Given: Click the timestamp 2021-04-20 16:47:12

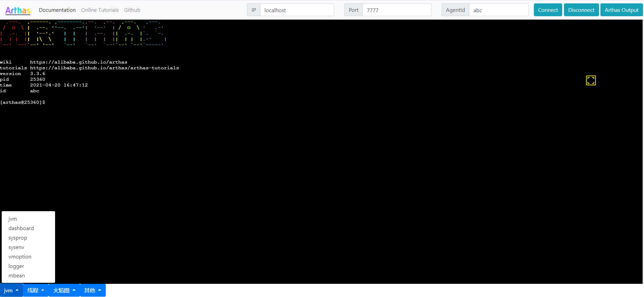Looking at the screenshot, I should click(59, 85).
